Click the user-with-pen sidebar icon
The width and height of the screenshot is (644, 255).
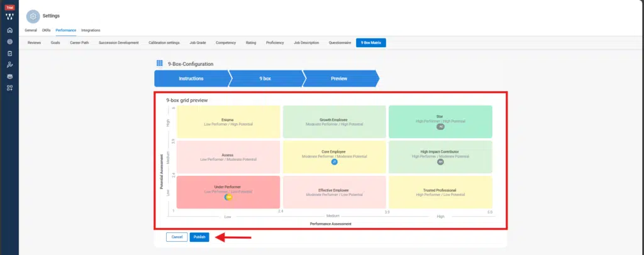9,65
